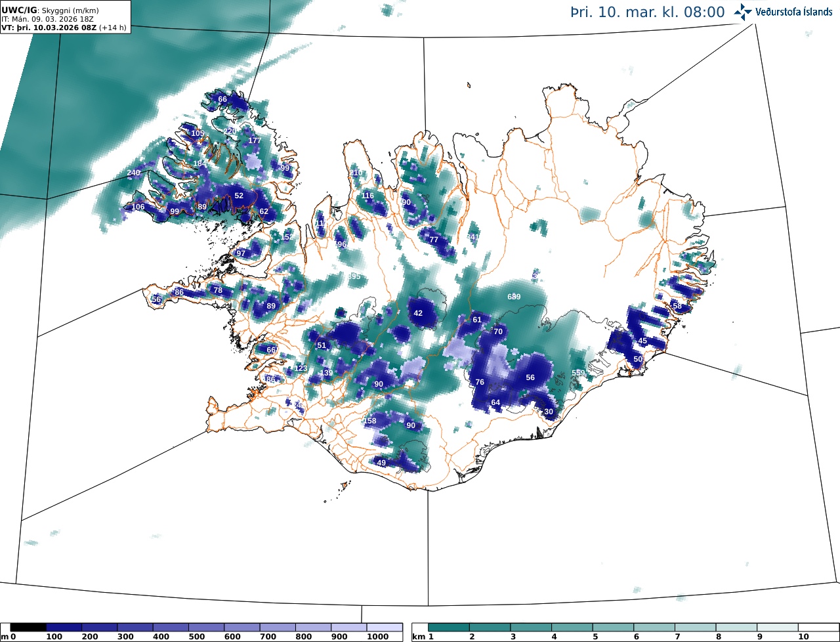840x642 pixels.
Task: Click the visibility value '177' on the map
Action: click(255, 140)
